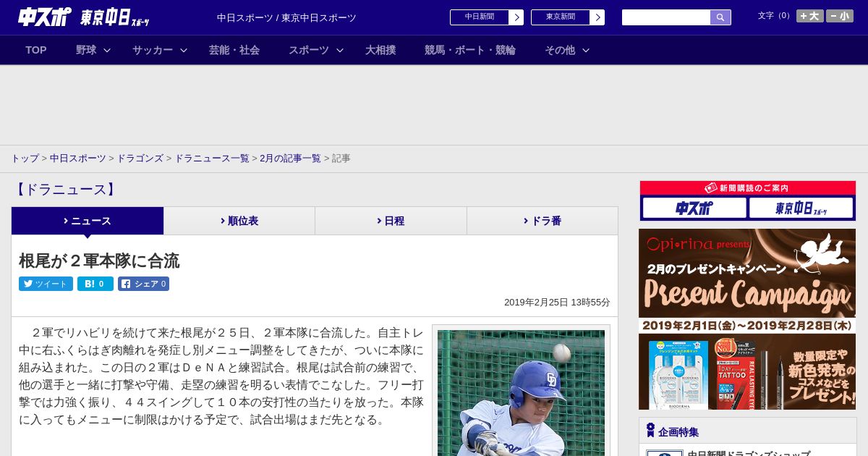868x456 pixels.
Task: Expand the サッカー navigation menu
Action: click(160, 50)
